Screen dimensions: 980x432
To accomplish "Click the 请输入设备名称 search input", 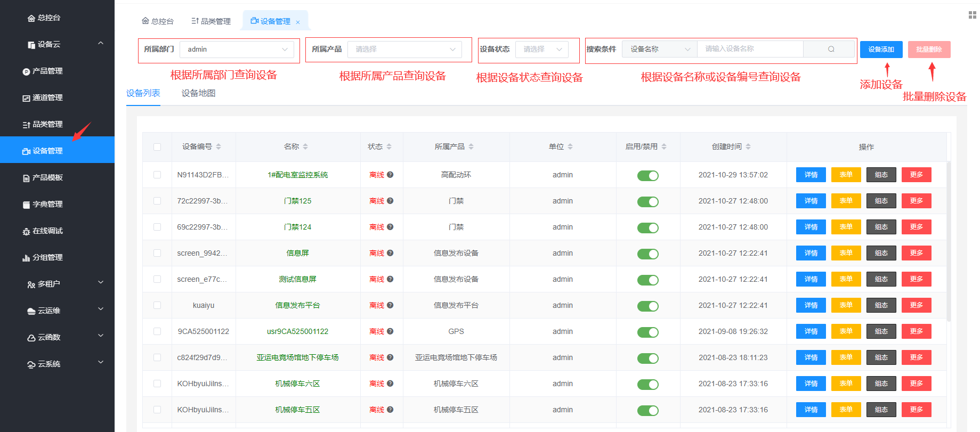I will point(750,49).
